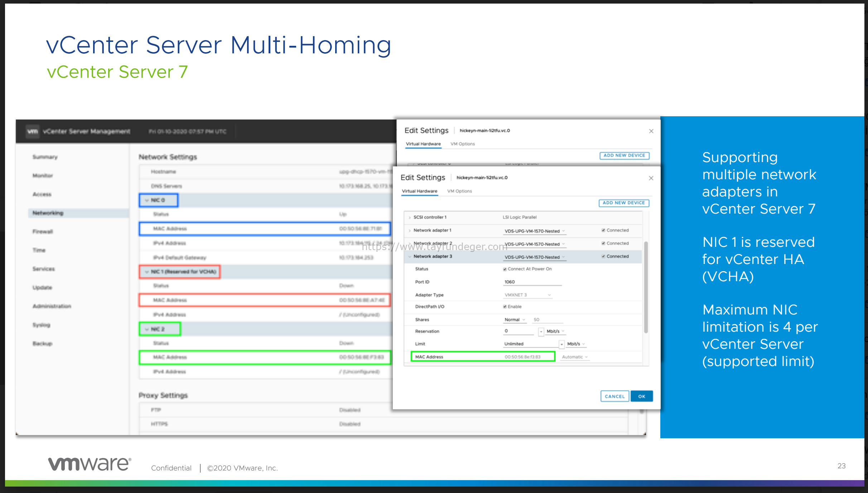Image resolution: width=868 pixels, height=493 pixels.
Task: Click the OK button
Action: tap(642, 396)
